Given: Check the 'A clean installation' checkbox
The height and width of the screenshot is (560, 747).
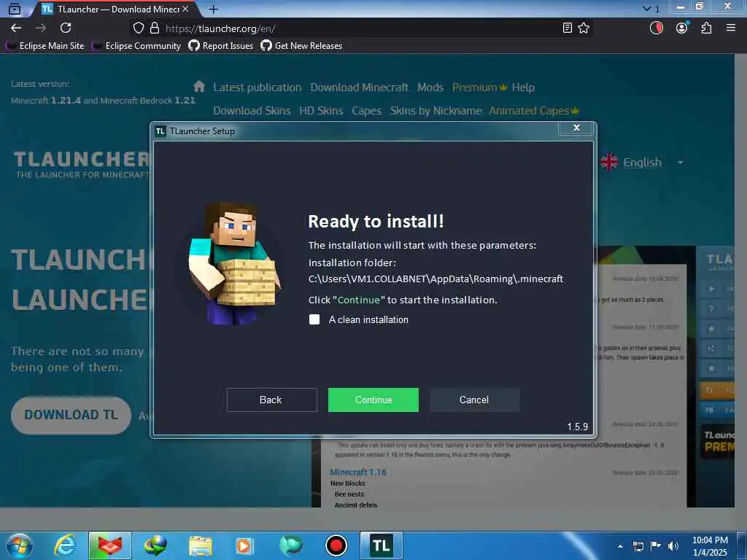Looking at the screenshot, I should [314, 319].
